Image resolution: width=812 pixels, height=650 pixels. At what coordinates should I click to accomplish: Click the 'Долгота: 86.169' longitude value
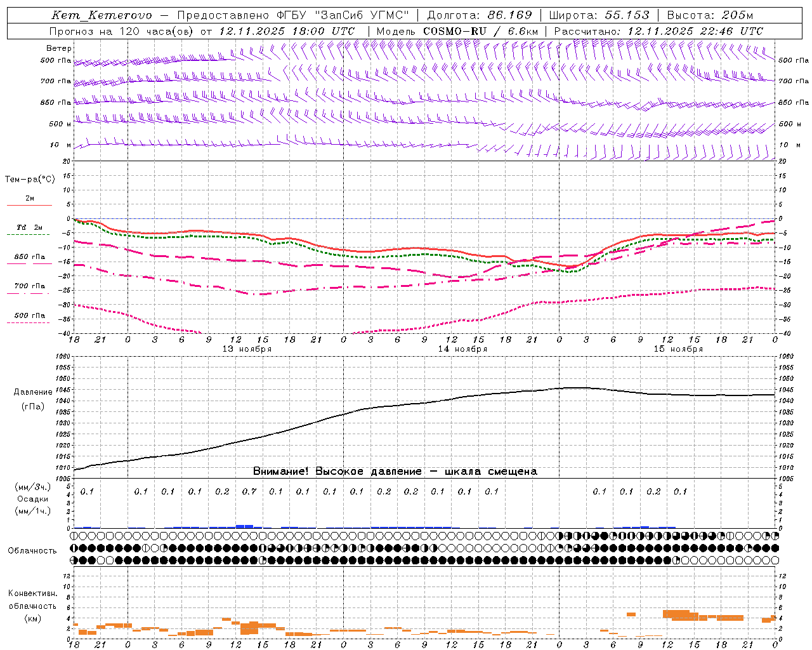[480, 15]
